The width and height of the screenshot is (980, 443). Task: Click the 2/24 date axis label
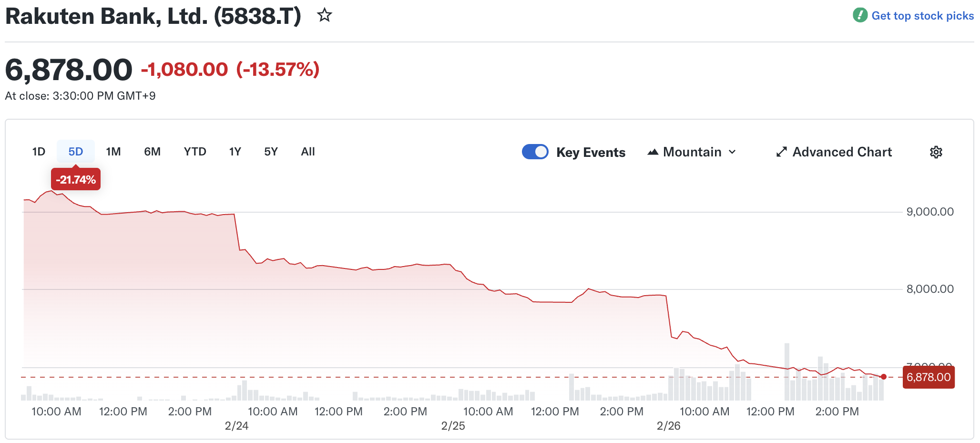237,426
